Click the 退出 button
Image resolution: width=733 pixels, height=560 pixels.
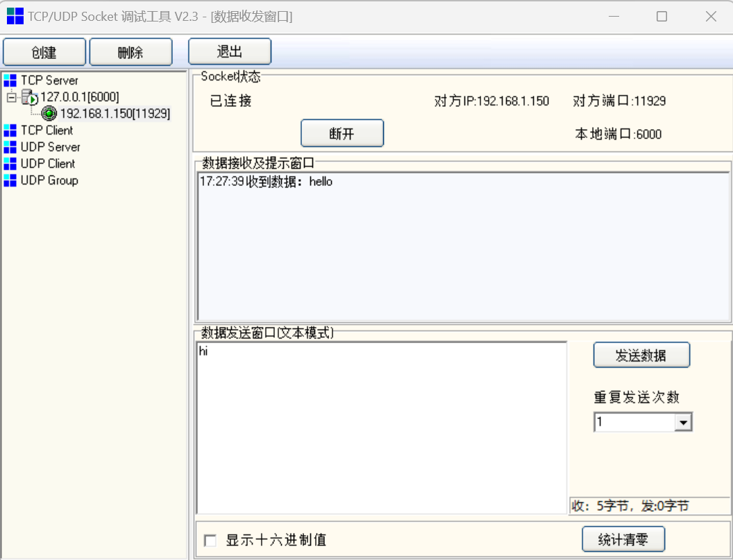230,52
